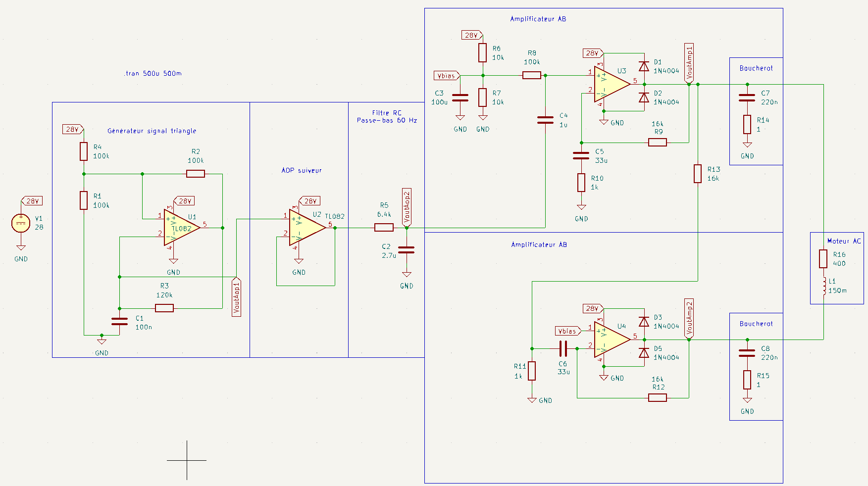Select the R5 resistor symbol
The height and width of the screenshot is (486, 868).
[384, 228]
